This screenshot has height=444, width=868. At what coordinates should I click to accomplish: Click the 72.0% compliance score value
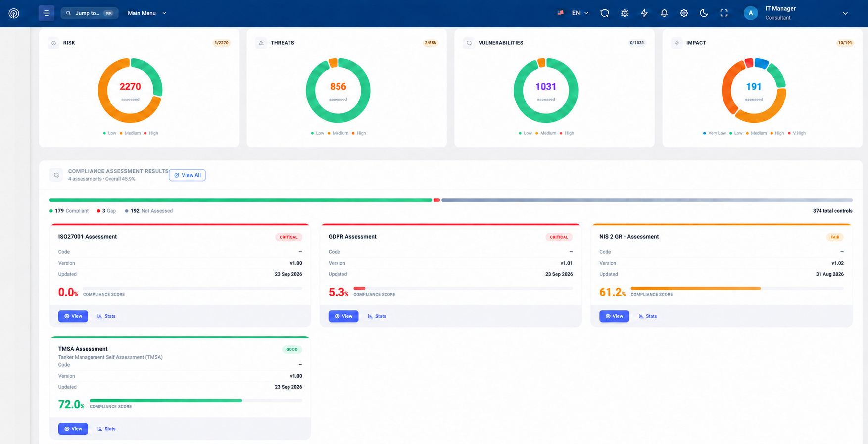(x=71, y=405)
